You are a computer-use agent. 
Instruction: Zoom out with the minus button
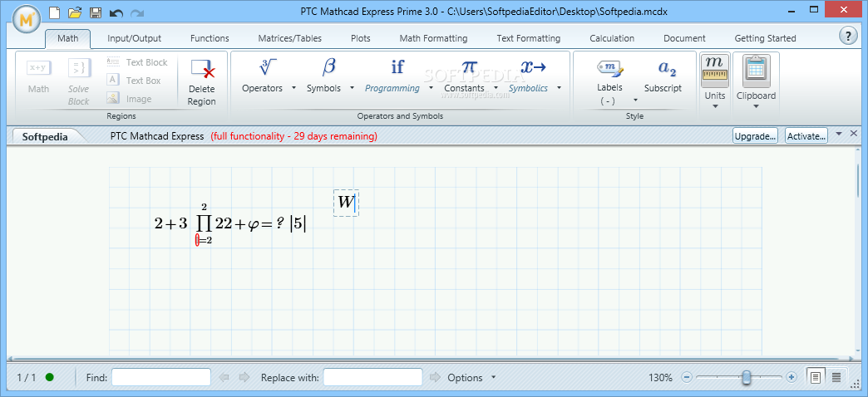(687, 377)
